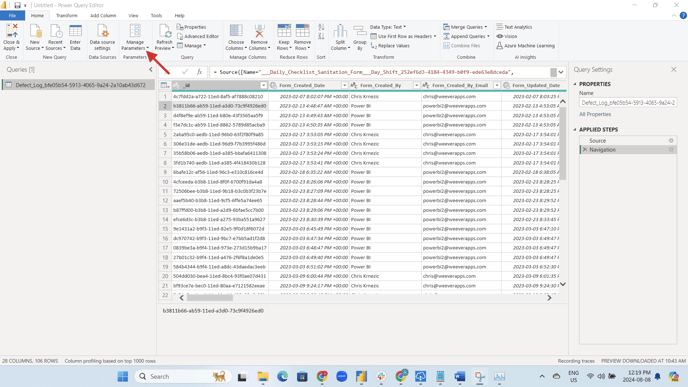This screenshot has height=387, width=688.
Task: Click the All Properties link
Action: (595, 114)
